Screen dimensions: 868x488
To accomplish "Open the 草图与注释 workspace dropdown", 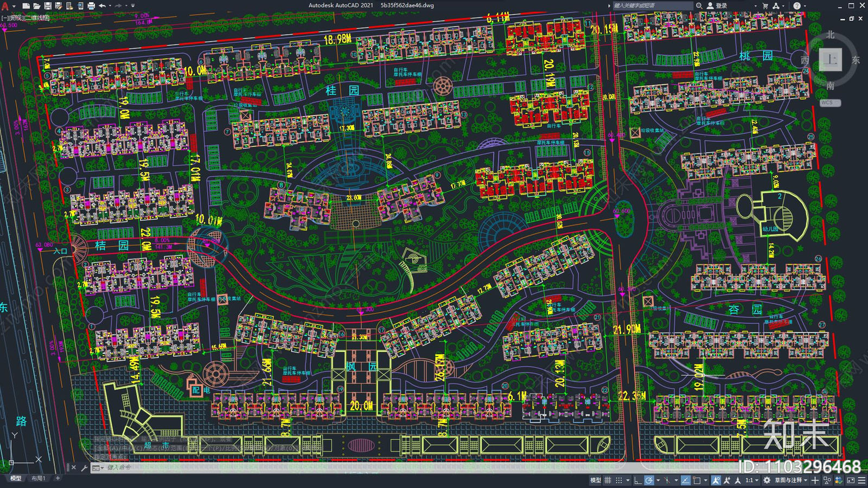I will point(790,480).
